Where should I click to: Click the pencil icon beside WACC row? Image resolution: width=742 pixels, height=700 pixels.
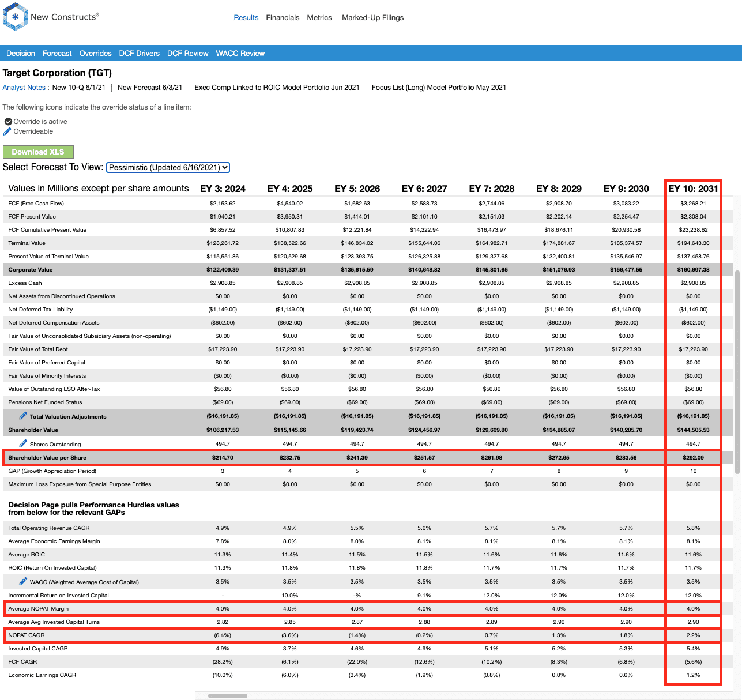coord(23,581)
